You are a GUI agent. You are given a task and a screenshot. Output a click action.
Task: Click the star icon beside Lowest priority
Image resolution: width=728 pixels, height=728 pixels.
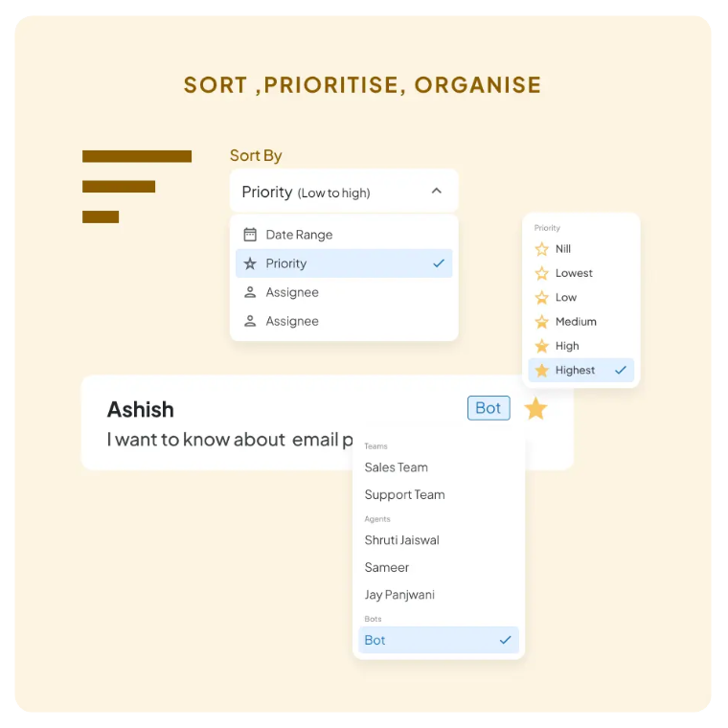pyautogui.click(x=542, y=273)
